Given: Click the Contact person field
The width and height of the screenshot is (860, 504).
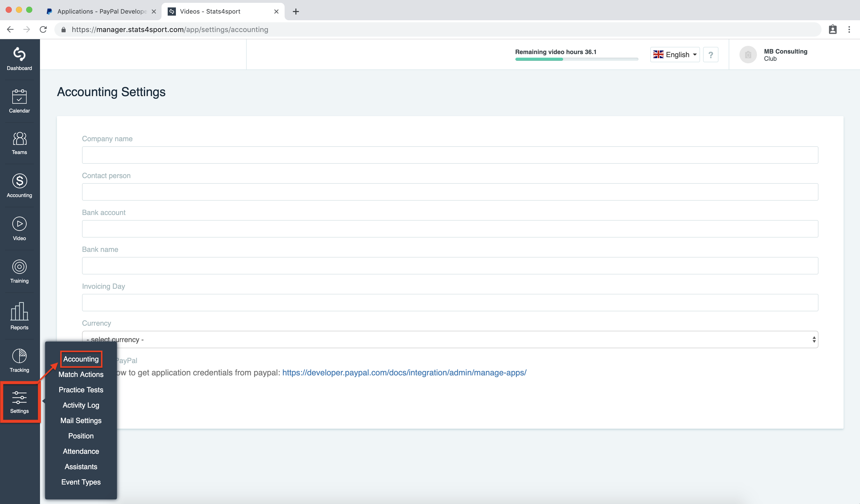Looking at the screenshot, I should point(450,192).
